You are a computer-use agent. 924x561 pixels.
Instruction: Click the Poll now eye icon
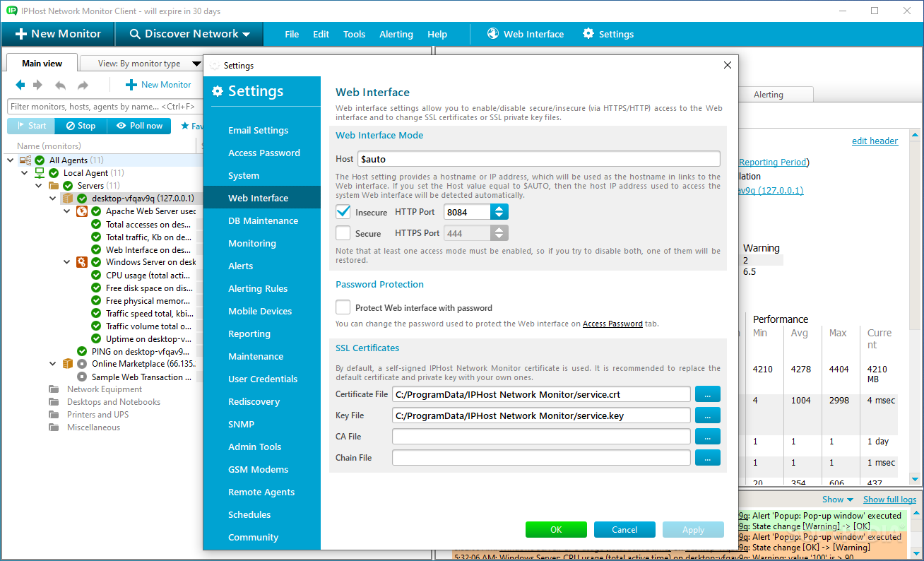(x=122, y=126)
